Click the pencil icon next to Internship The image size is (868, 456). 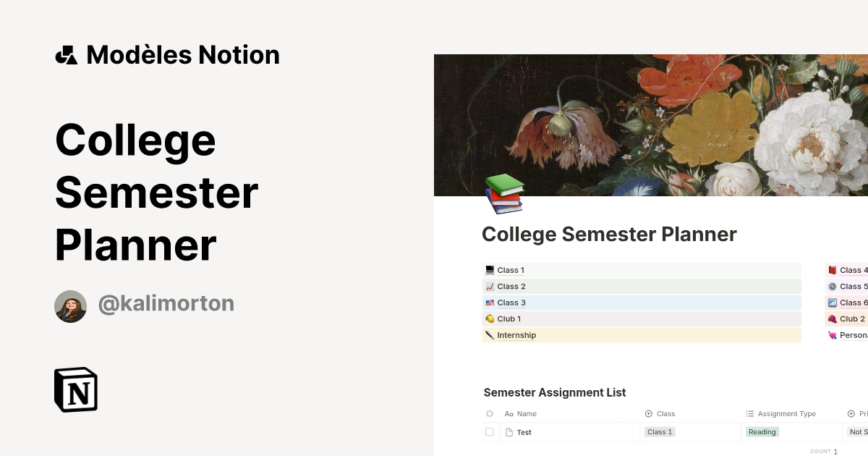(490, 335)
